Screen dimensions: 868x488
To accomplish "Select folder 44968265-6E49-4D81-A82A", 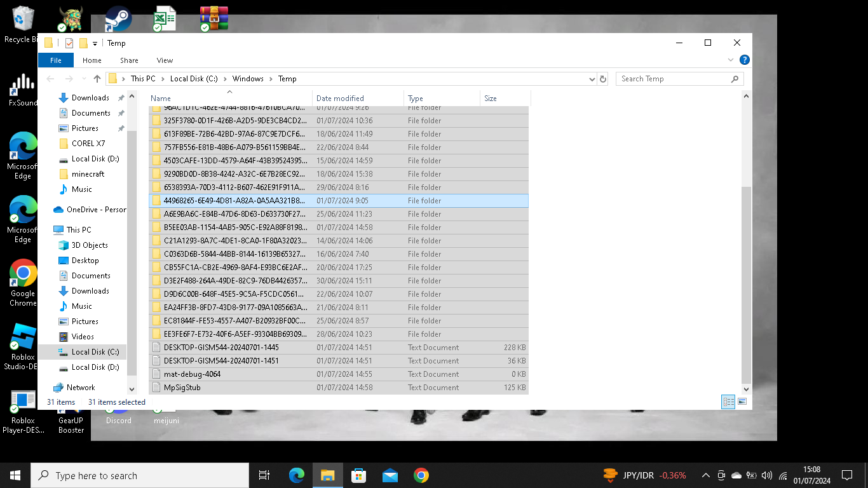I will coord(339,201).
